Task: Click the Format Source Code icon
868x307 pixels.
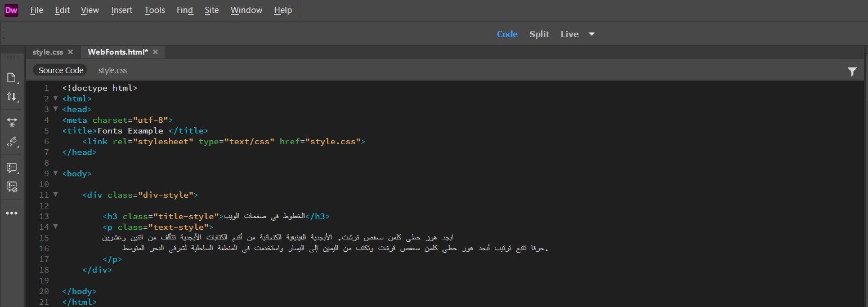Action: coord(11,142)
